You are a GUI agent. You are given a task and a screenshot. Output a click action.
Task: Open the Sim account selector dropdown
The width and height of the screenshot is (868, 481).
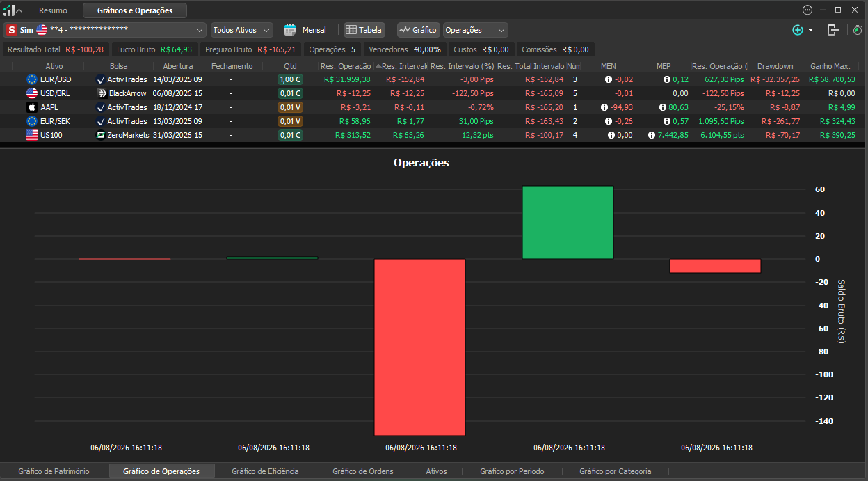(105, 30)
